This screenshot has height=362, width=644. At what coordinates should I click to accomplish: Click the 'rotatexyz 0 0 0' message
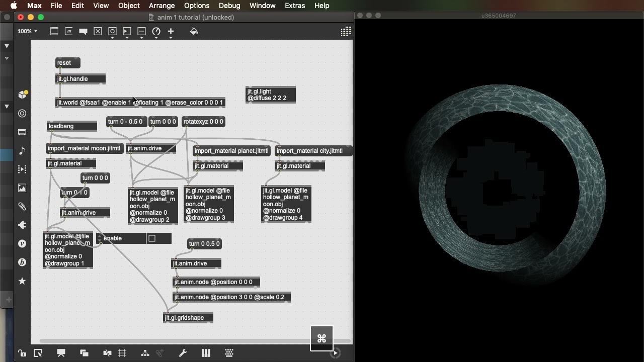pos(203,122)
